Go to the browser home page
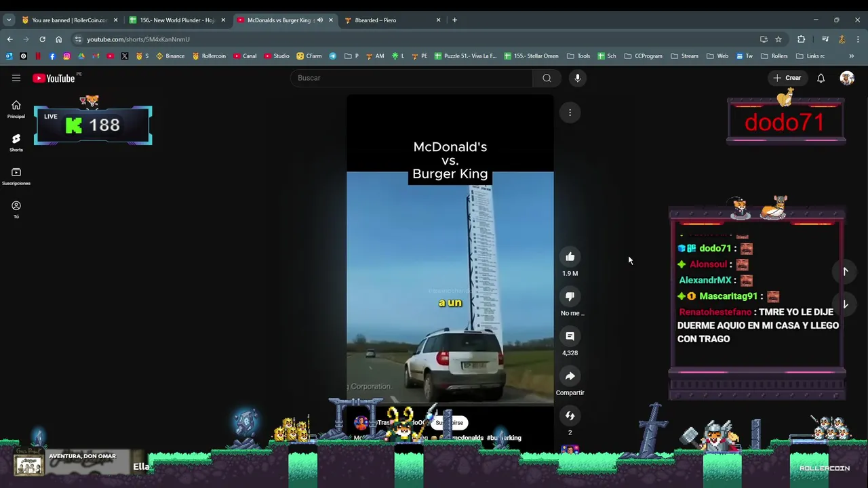 point(58,39)
